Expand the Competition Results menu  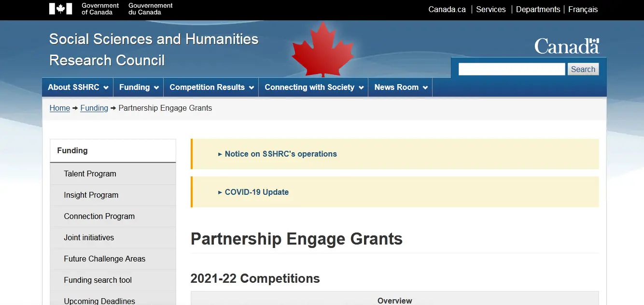click(211, 87)
